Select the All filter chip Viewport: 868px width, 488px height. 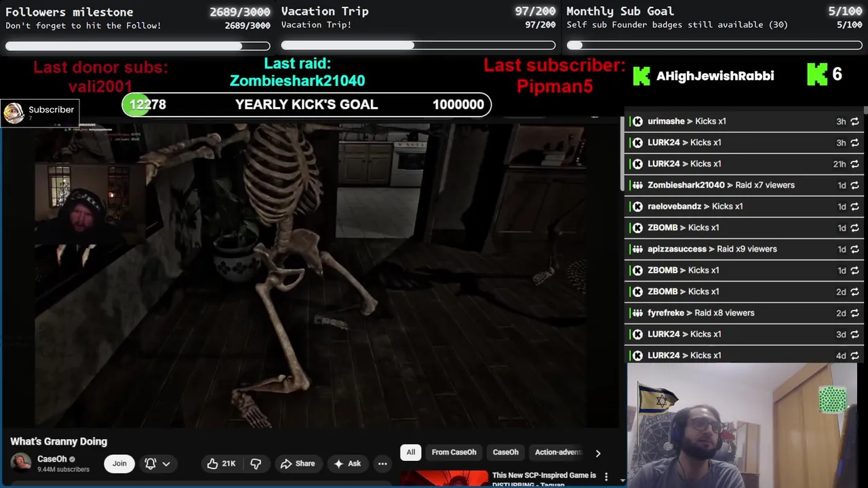click(411, 452)
